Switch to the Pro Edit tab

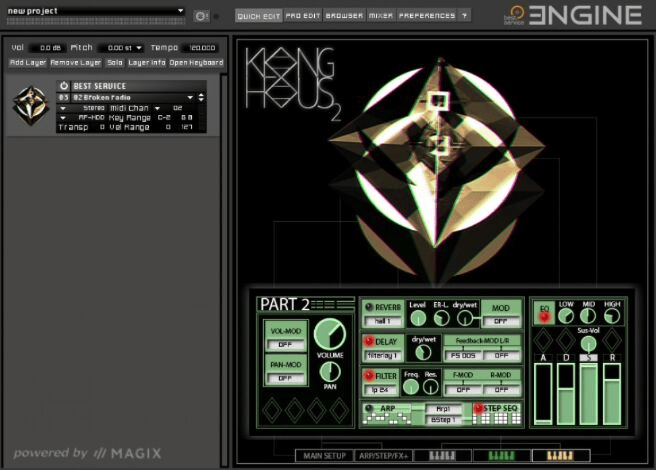[302, 16]
